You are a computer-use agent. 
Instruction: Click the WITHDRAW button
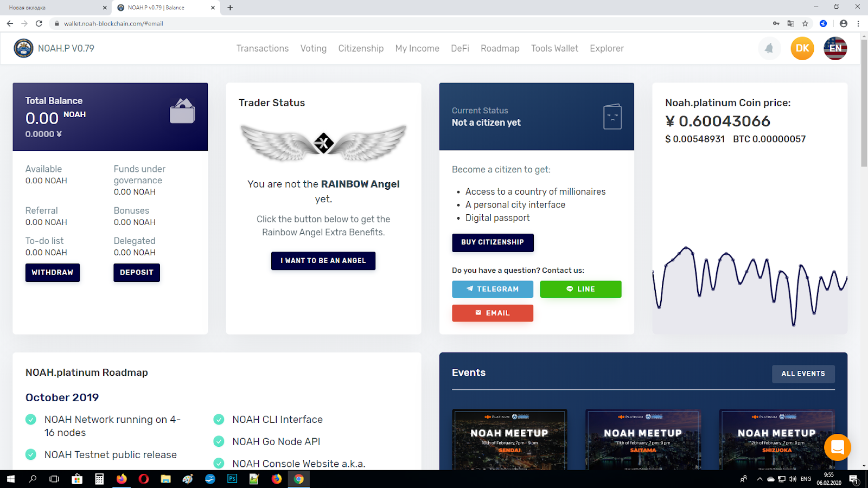click(53, 273)
